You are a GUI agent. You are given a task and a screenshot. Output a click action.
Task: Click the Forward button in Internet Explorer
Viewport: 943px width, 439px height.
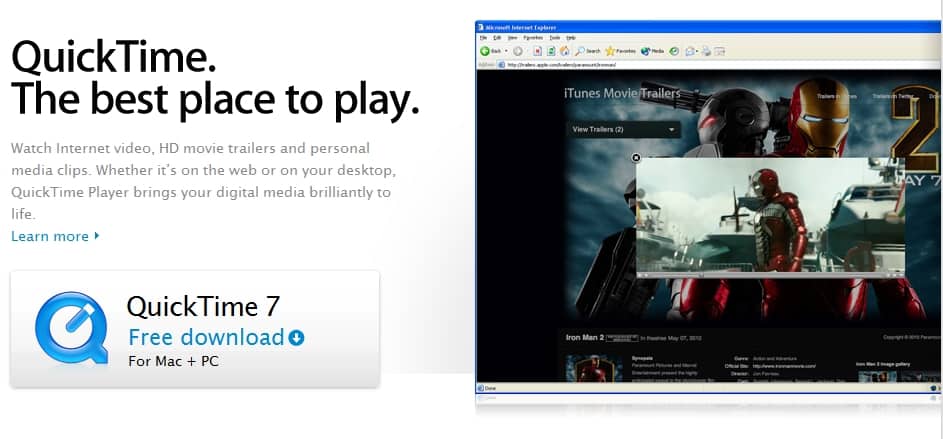coord(518,51)
